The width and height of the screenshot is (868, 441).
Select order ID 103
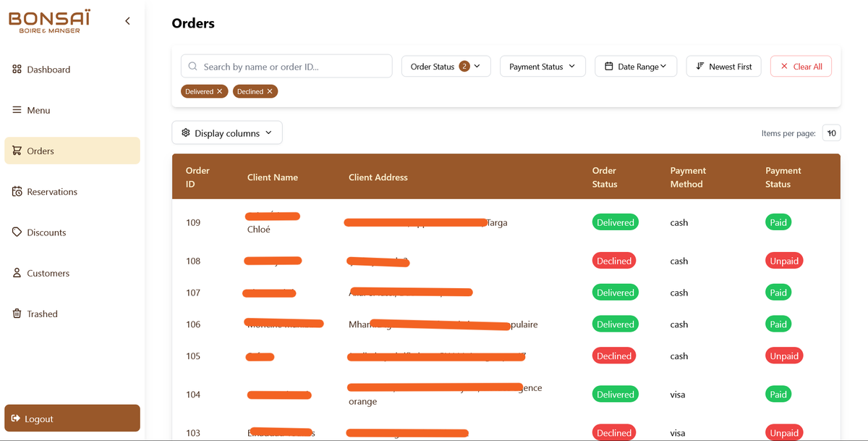click(193, 433)
